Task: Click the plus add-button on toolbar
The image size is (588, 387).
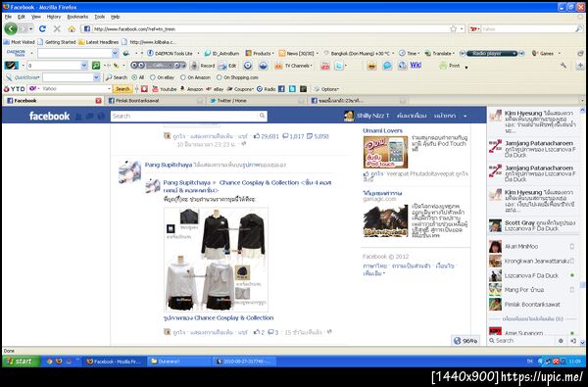Action: 580,66
